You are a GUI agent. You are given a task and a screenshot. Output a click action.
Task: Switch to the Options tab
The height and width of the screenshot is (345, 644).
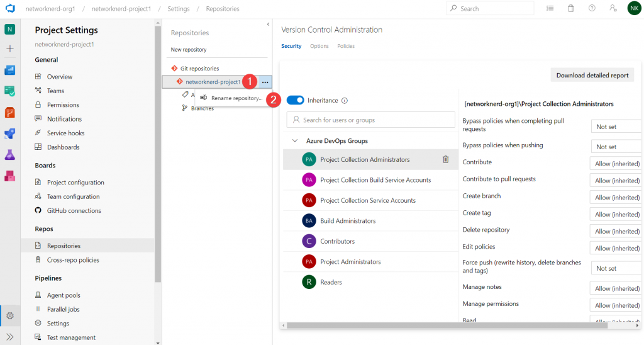pos(319,46)
